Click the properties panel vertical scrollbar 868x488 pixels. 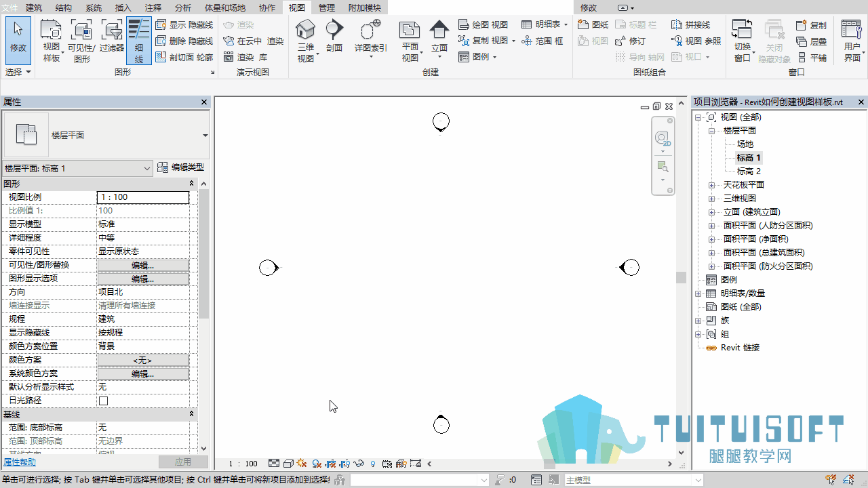coord(204,254)
